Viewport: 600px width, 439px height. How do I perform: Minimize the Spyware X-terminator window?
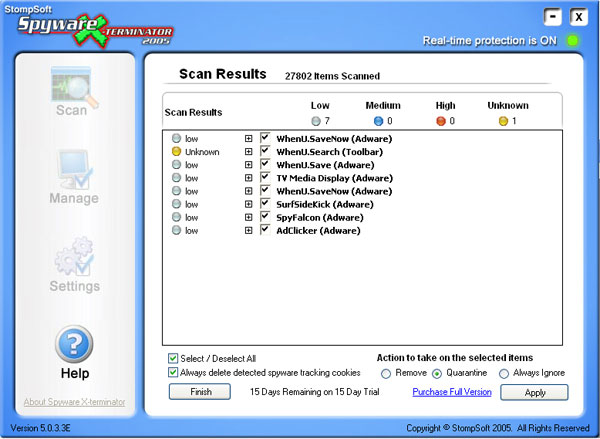[552, 17]
